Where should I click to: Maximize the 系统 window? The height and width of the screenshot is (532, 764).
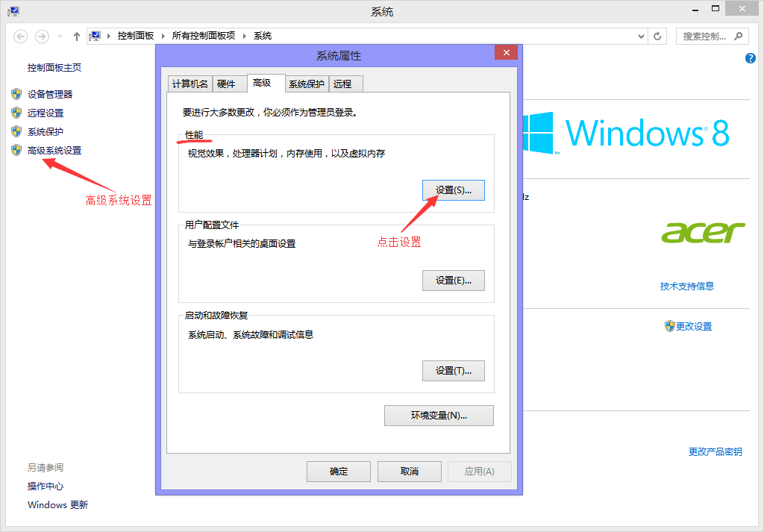[716, 9]
